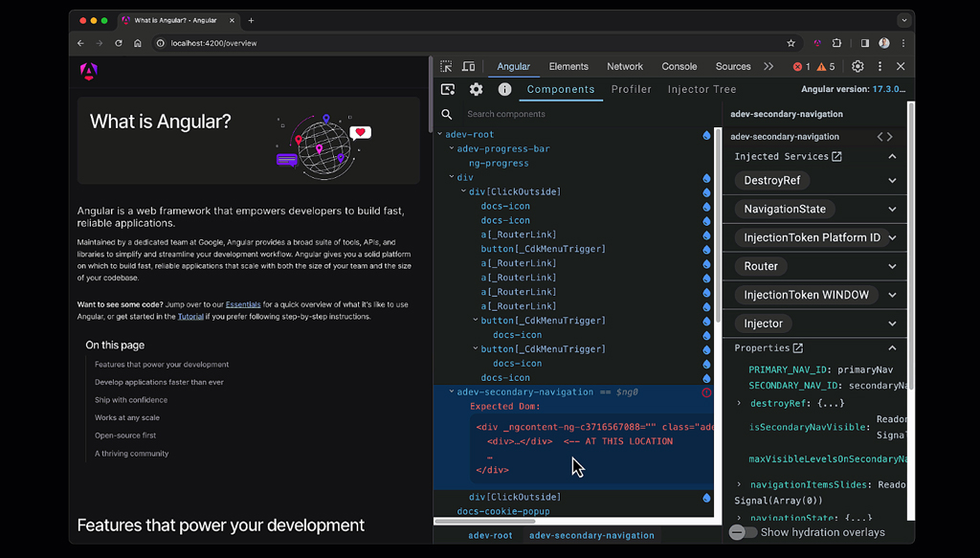Viewport: 980px width, 558px height.
Task: Toggle the device toolbar icon
Action: pos(468,66)
